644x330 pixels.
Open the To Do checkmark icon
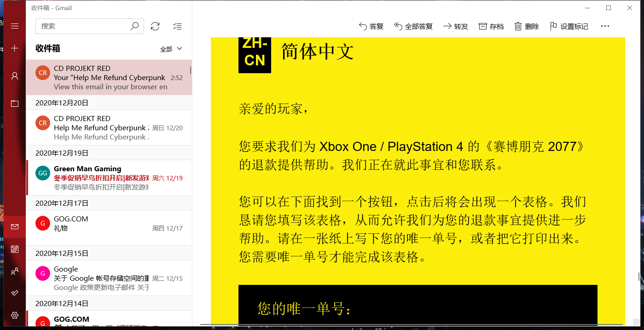tap(14, 292)
